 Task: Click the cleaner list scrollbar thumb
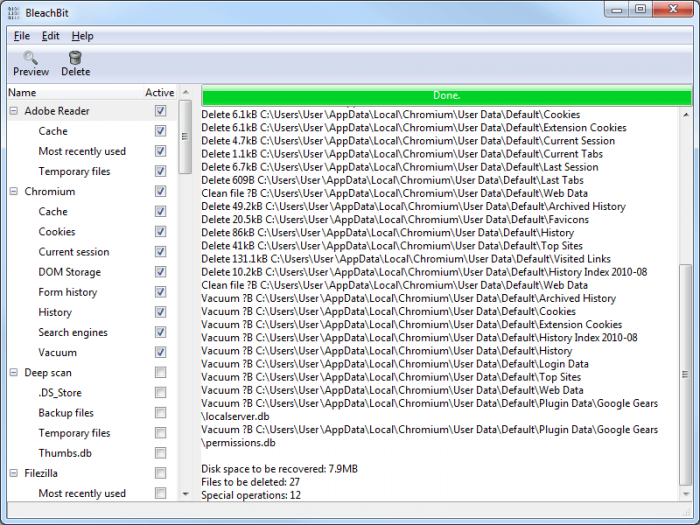tap(185, 137)
